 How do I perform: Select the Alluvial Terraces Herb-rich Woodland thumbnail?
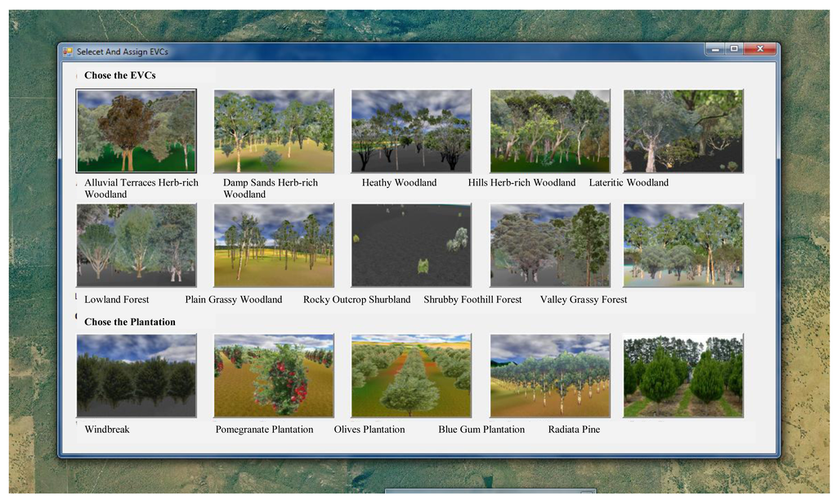click(x=137, y=132)
